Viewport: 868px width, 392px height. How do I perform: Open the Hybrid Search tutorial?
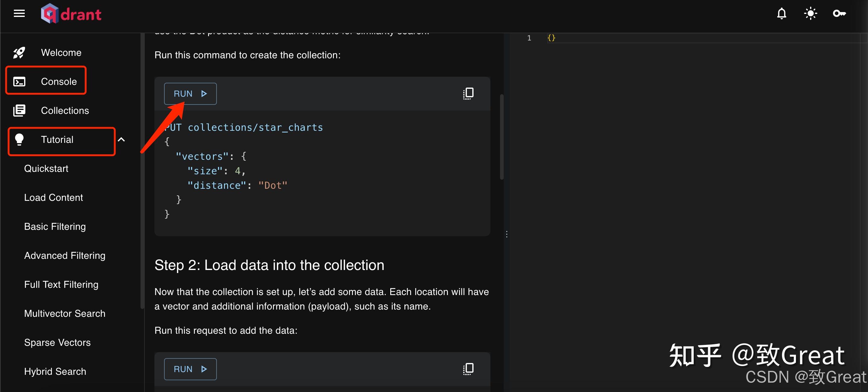click(x=55, y=371)
